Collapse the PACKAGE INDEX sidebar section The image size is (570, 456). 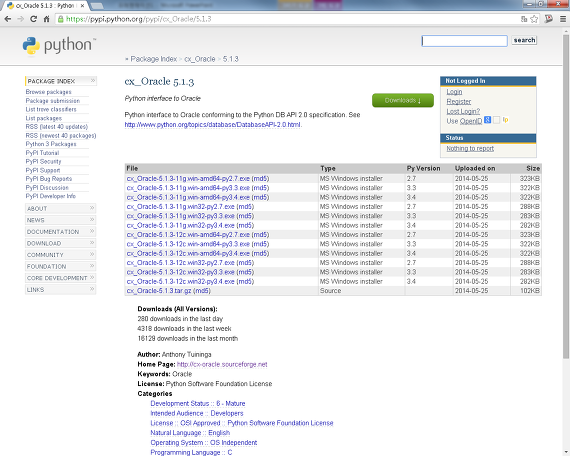pyautogui.click(x=61, y=81)
